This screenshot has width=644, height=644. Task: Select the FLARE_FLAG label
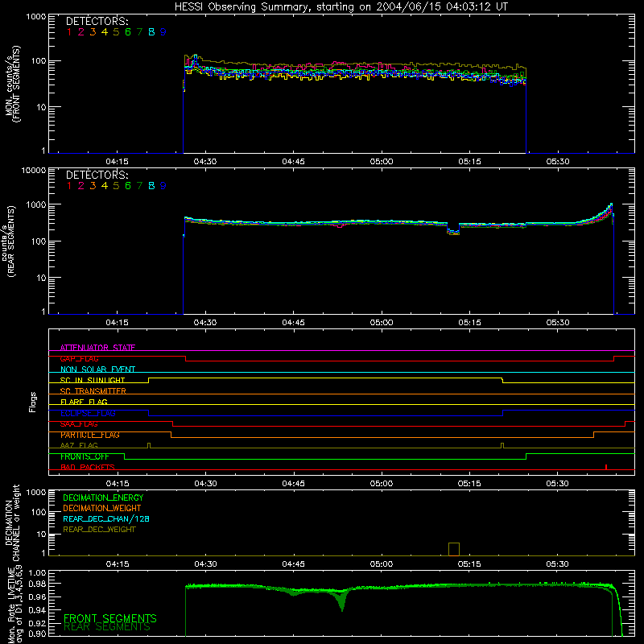[84, 402]
